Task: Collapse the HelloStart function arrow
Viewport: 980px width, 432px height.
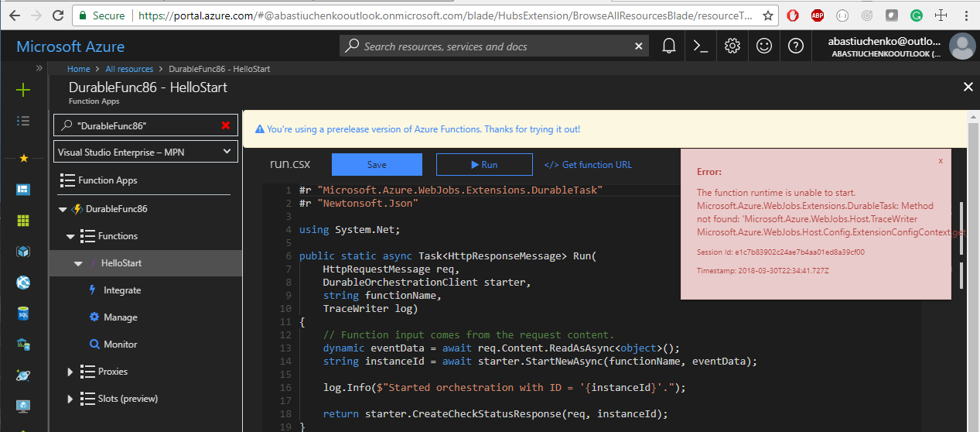Action: coord(78,263)
